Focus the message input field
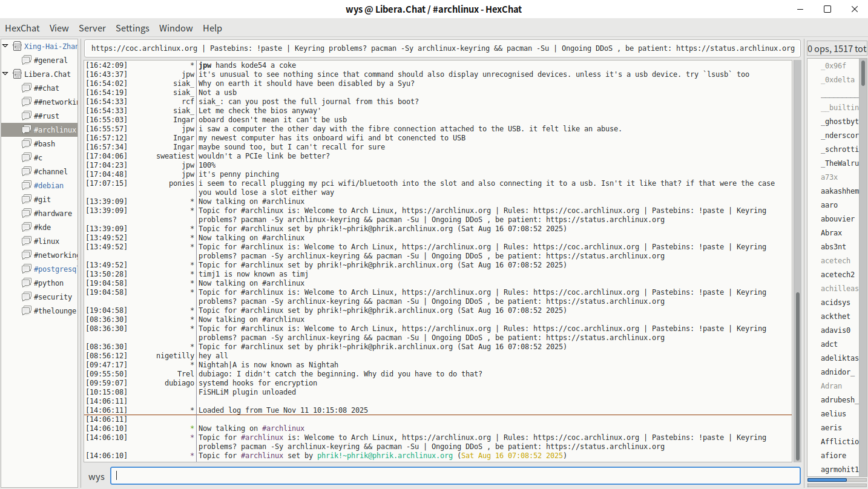Image resolution: width=868 pixels, height=489 pixels. point(455,476)
